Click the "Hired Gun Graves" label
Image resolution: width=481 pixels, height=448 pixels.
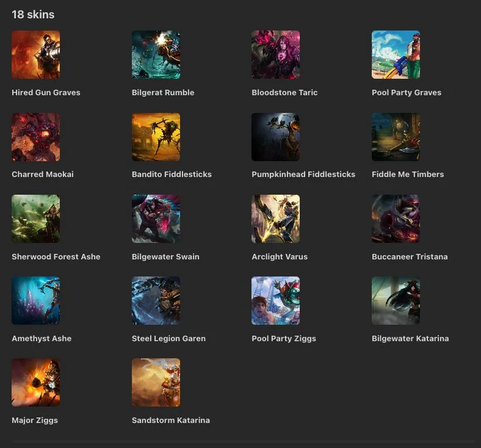(46, 92)
